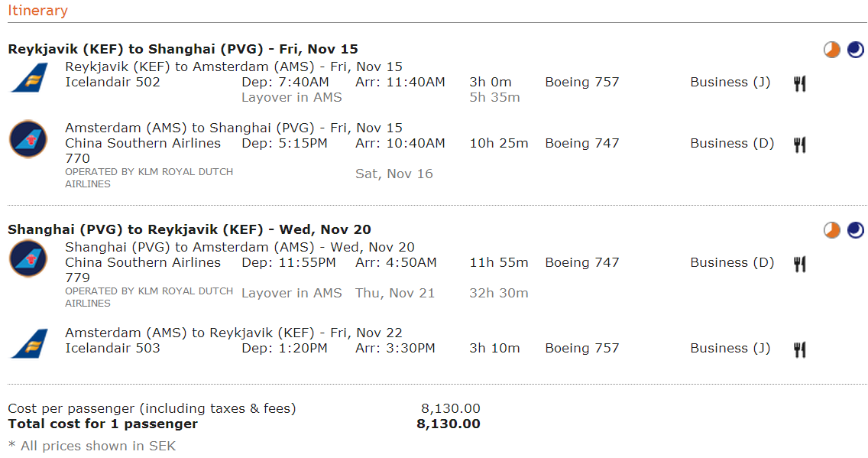Click Shanghai to Reykjavik Wed, Nov 20 header

189,230
